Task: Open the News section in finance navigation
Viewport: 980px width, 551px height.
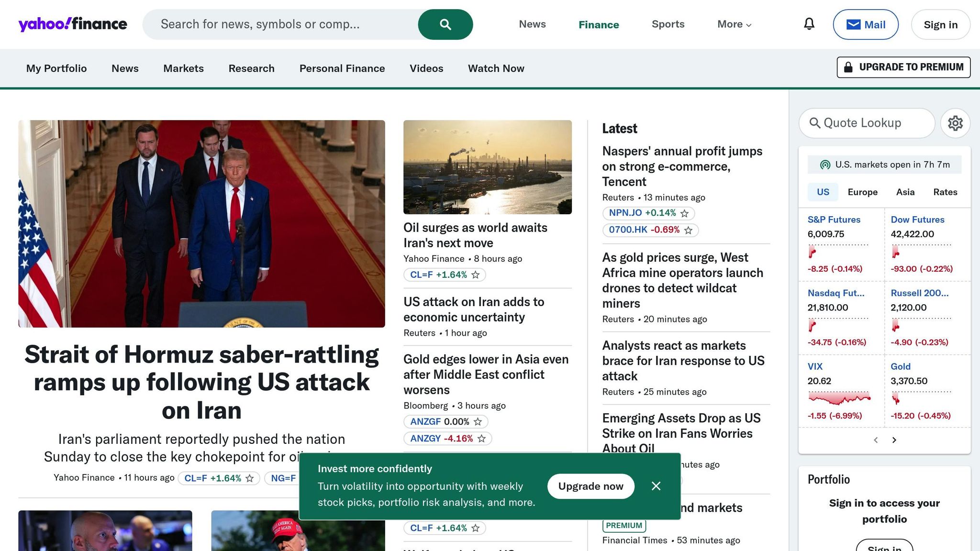Action: click(x=125, y=68)
